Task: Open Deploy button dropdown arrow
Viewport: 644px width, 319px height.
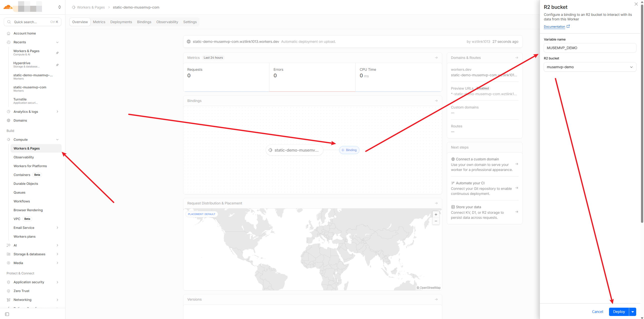Action: [x=633, y=312]
